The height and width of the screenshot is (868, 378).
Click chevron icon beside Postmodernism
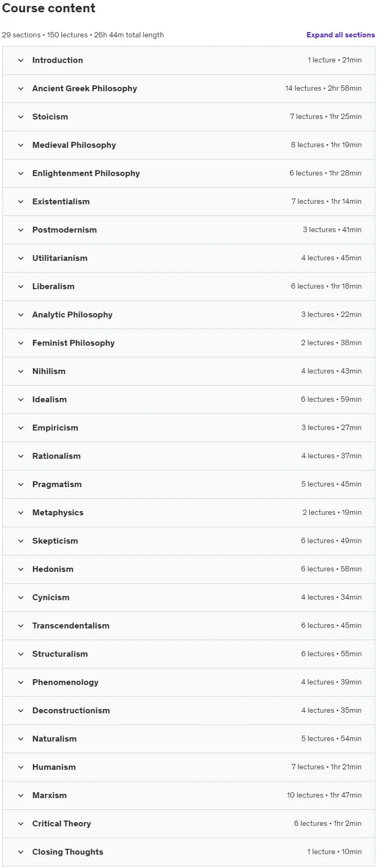tap(21, 230)
